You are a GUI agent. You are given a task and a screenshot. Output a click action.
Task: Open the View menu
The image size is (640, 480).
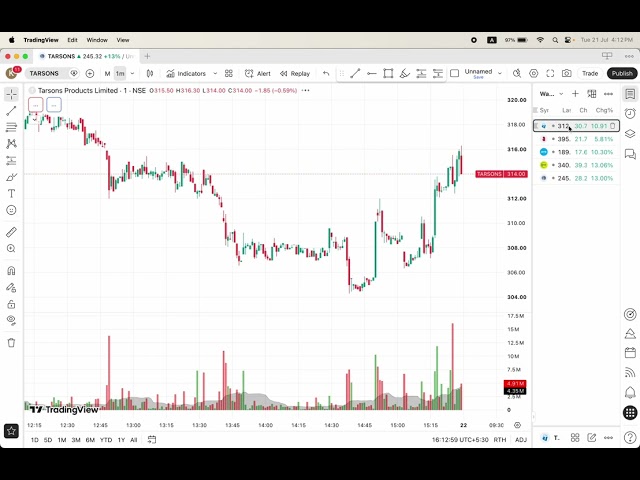pos(123,40)
